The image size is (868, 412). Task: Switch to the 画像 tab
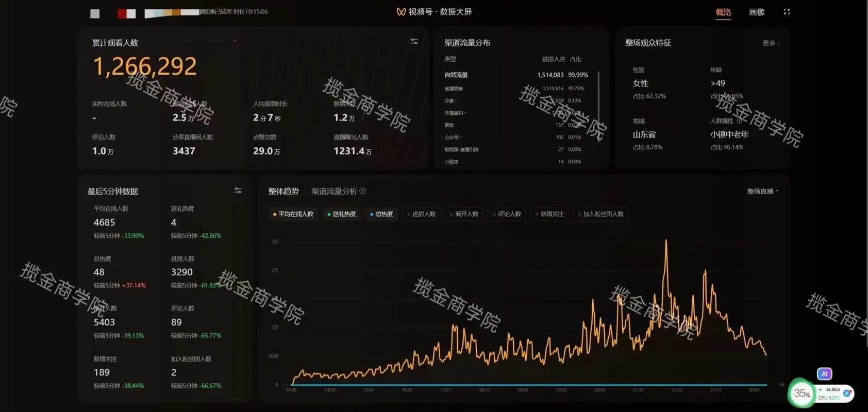pyautogui.click(x=757, y=12)
